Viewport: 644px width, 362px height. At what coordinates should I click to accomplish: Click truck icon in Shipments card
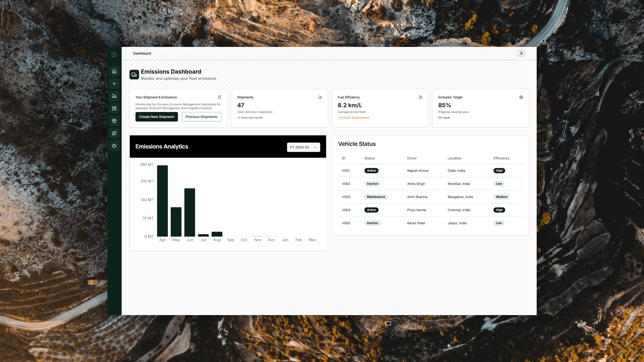[320, 97]
